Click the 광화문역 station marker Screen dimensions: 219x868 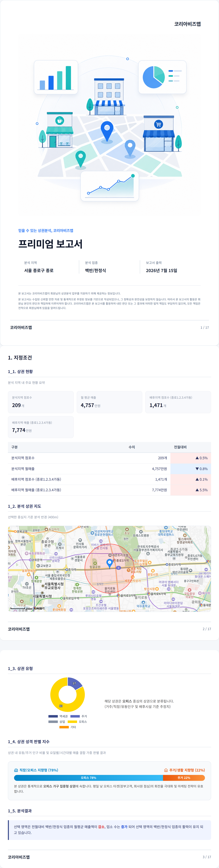click(30, 560)
